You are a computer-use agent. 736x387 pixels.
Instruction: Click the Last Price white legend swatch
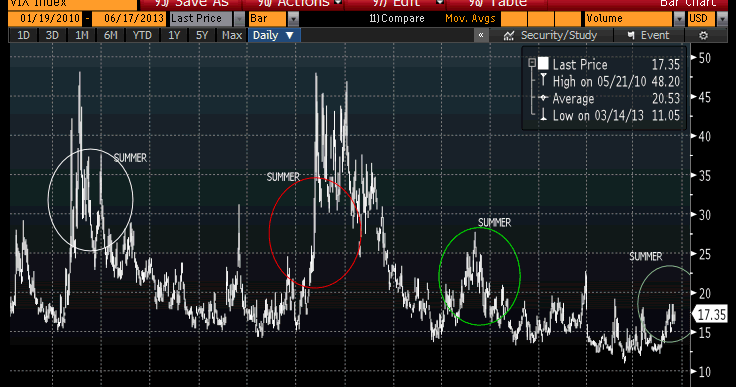543,63
